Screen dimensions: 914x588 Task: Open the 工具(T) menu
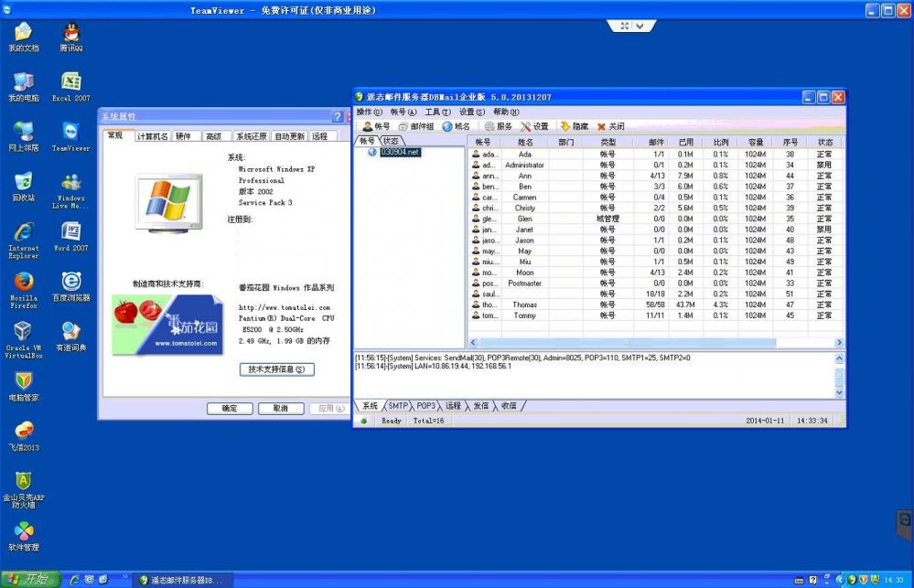[437, 112]
